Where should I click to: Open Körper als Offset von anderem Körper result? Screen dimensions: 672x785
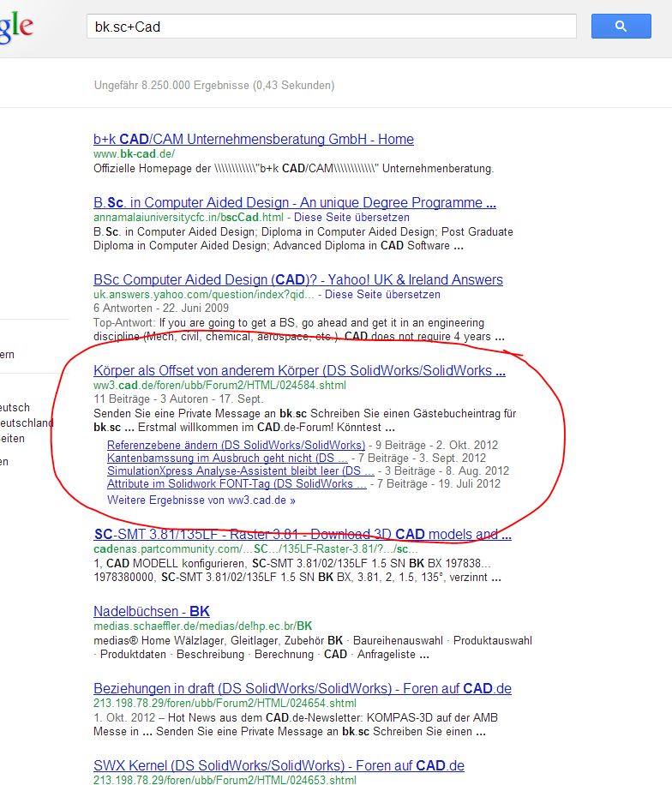(x=299, y=370)
